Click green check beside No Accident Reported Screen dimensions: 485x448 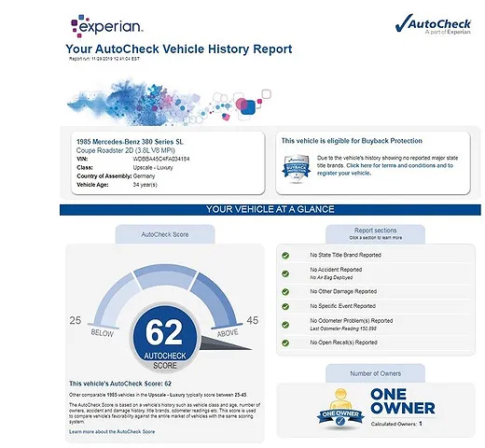pyautogui.click(x=285, y=273)
